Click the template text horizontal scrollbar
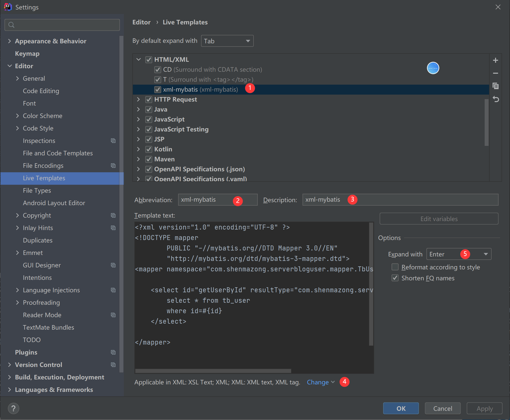 pyautogui.click(x=213, y=371)
